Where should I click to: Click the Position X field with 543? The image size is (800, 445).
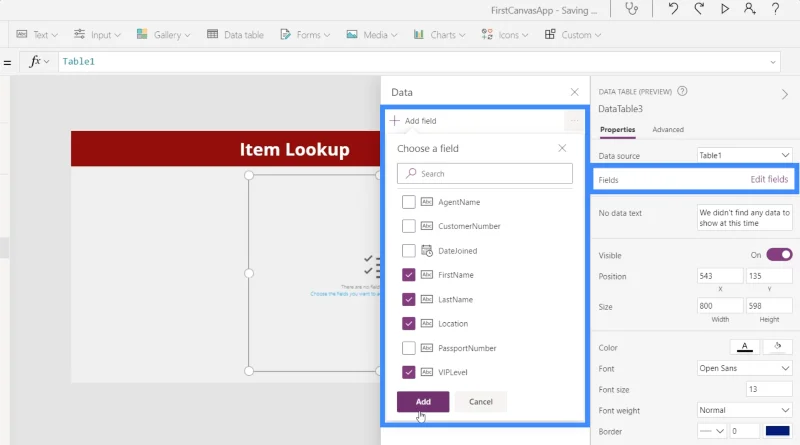720,276
